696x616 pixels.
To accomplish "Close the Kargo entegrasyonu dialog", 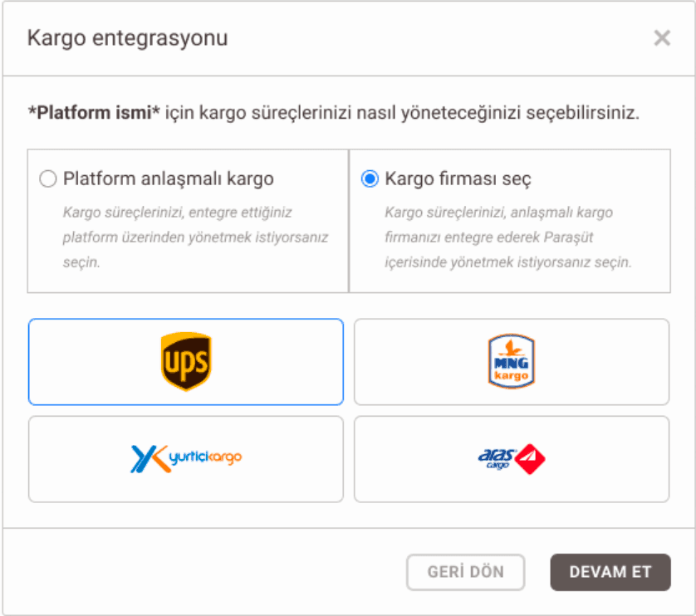I will [x=662, y=37].
